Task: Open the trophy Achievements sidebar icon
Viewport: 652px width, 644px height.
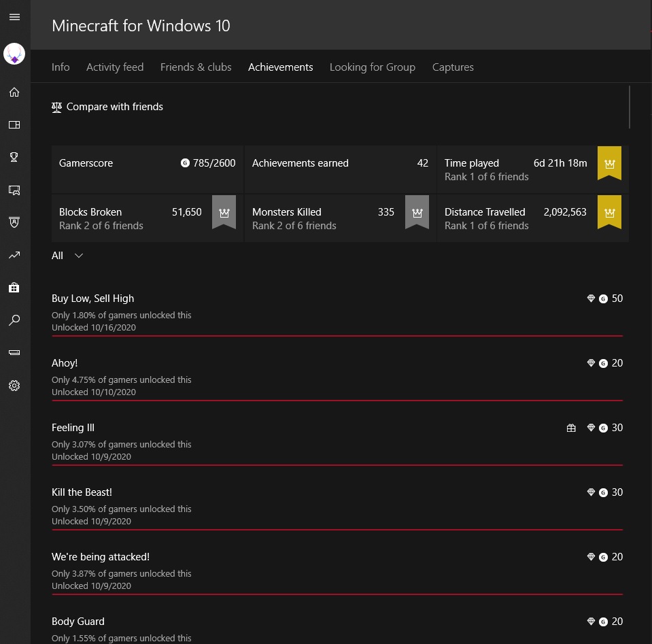Action: pyautogui.click(x=14, y=157)
